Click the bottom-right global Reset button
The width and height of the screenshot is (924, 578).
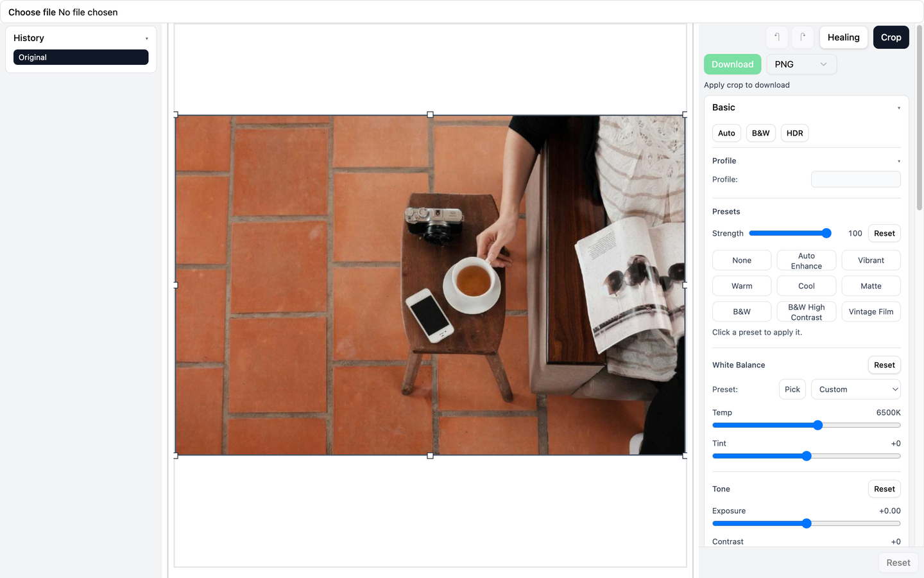coord(898,563)
